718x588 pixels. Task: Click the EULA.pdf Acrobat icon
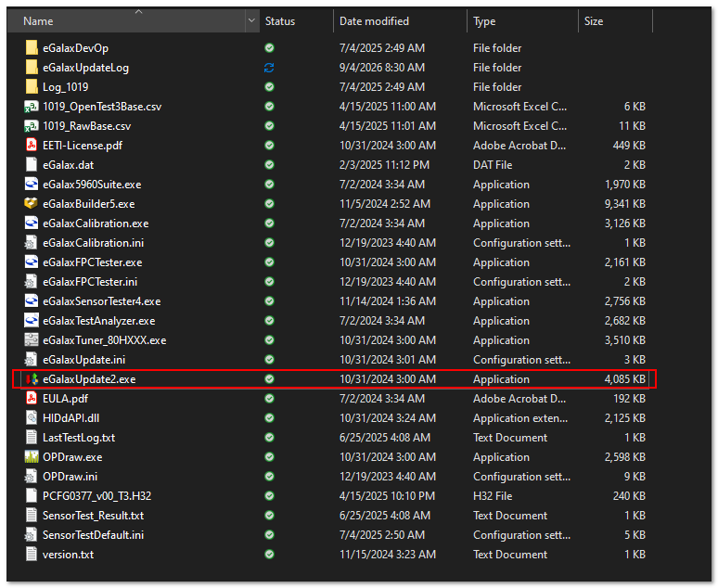(x=32, y=399)
